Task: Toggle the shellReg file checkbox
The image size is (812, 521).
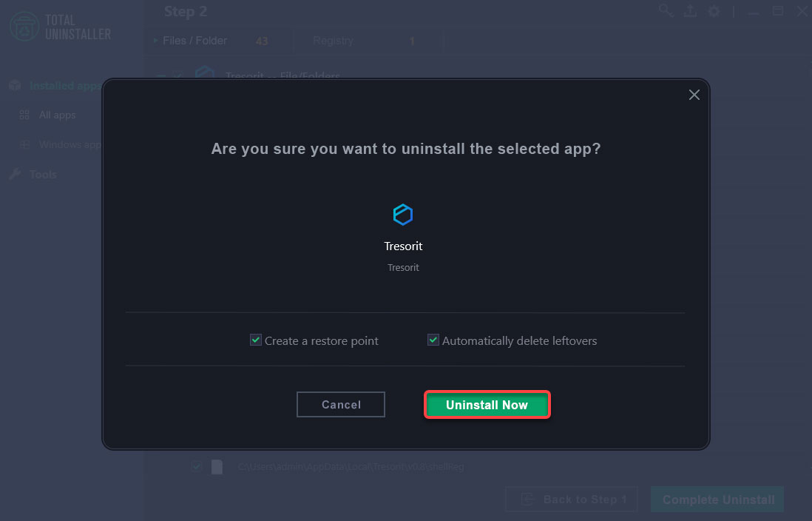Action: tap(196, 466)
